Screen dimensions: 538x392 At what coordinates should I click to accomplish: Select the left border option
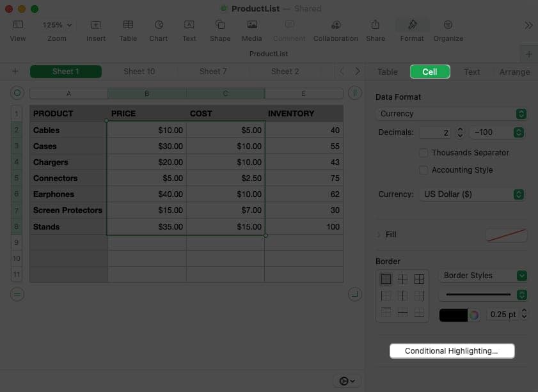click(x=386, y=295)
